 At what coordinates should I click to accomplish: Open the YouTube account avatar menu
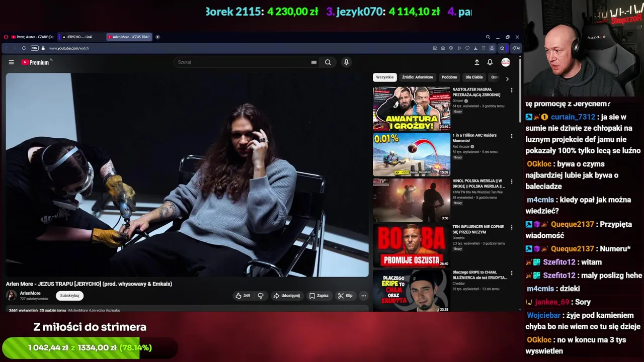click(506, 62)
